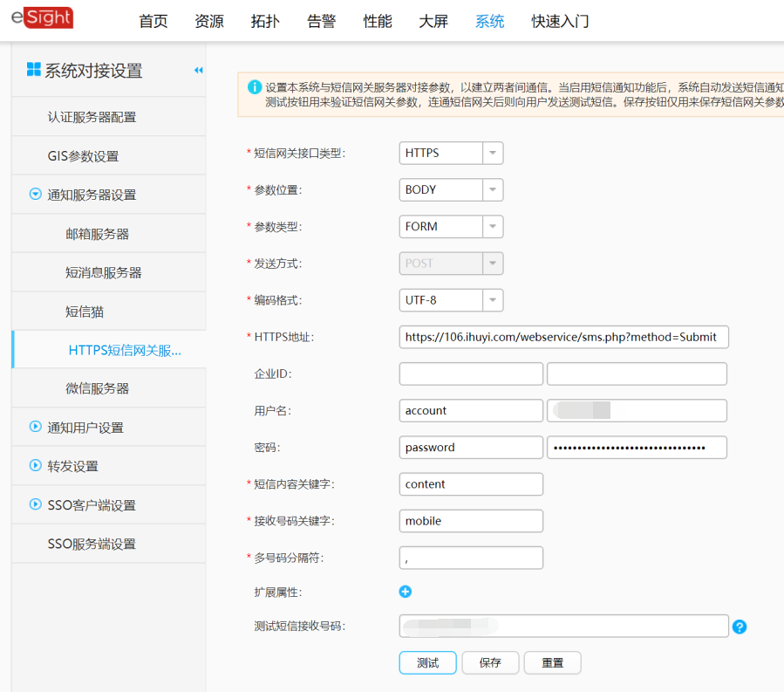Click the plus icon to add extended attribute

[x=405, y=592]
